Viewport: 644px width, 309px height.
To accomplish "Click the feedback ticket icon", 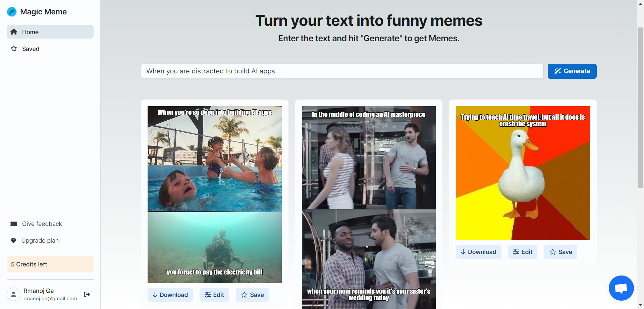I will (14, 224).
